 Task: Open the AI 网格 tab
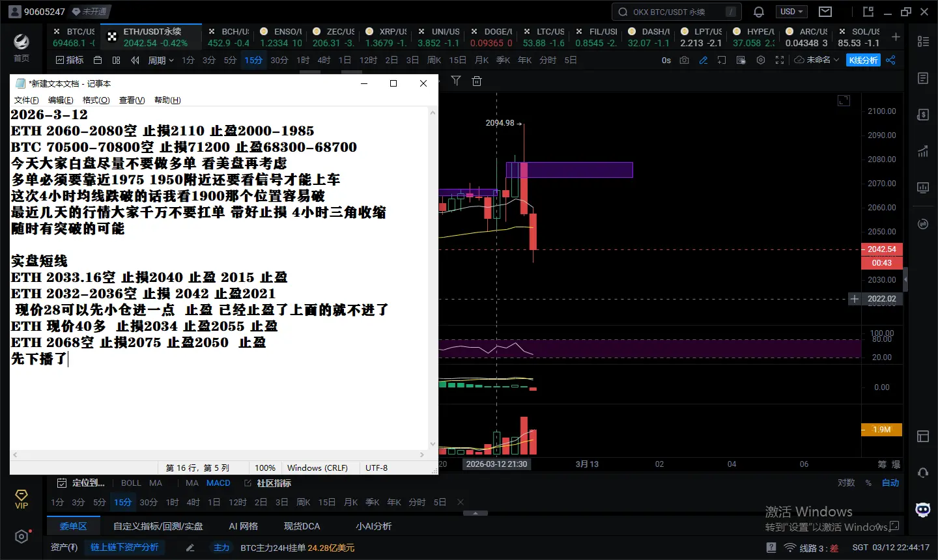243,526
